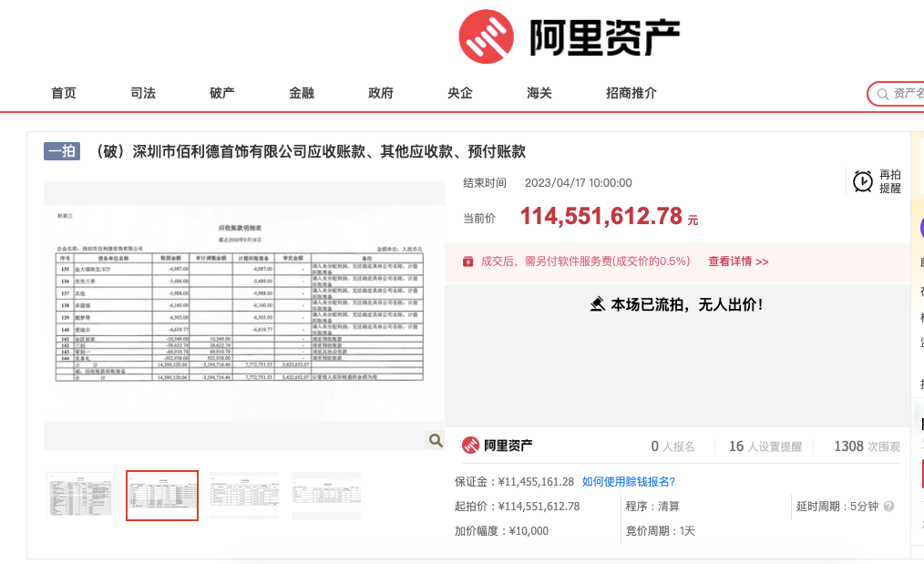The height and width of the screenshot is (564, 924).
Task: Click the magnifier zoom icon on document image
Action: [x=435, y=440]
